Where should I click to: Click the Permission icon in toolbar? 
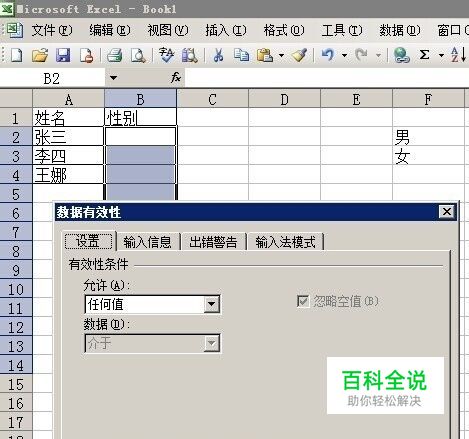tap(86, 55)
